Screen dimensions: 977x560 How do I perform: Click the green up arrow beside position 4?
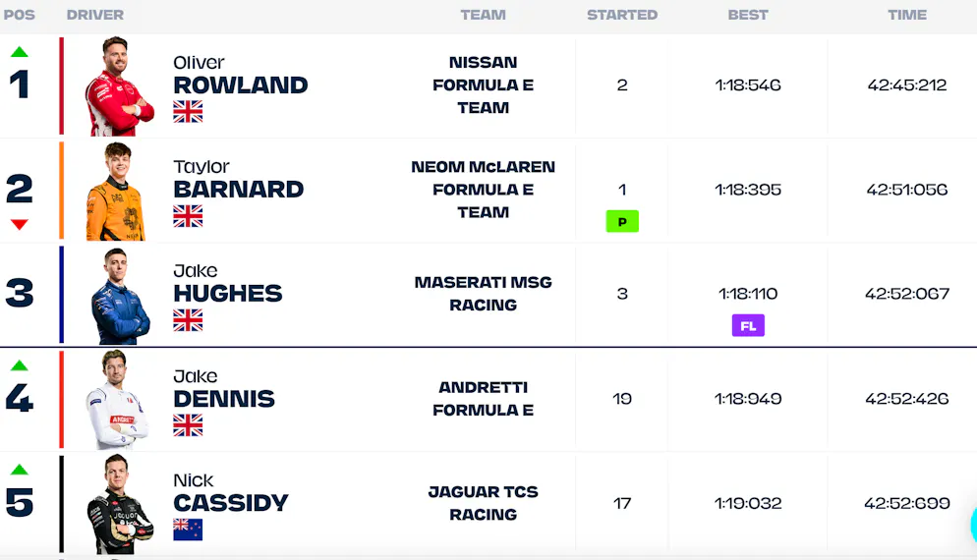click(x=20, y=365)
